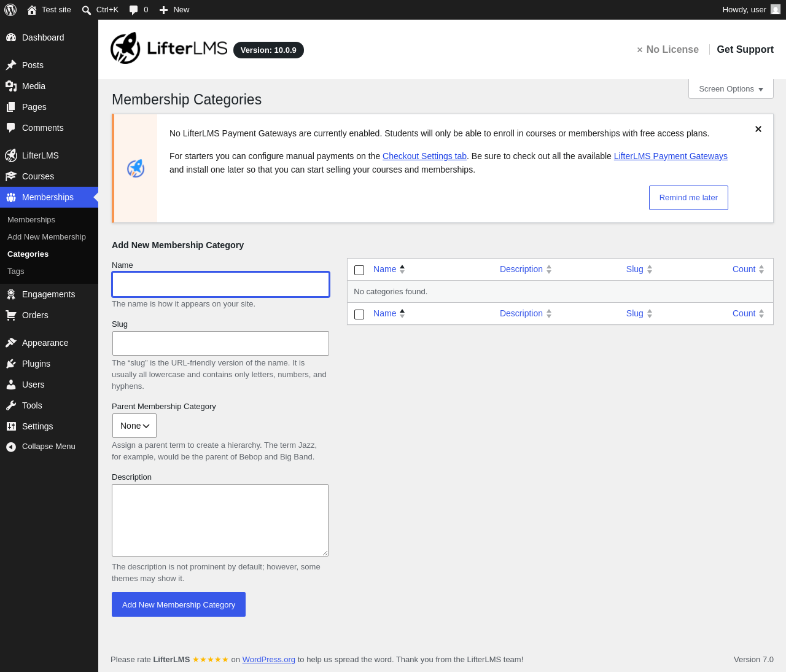
Task: Click the LifterLMS rocket sidebar icon
Action: tap(11, 155)
